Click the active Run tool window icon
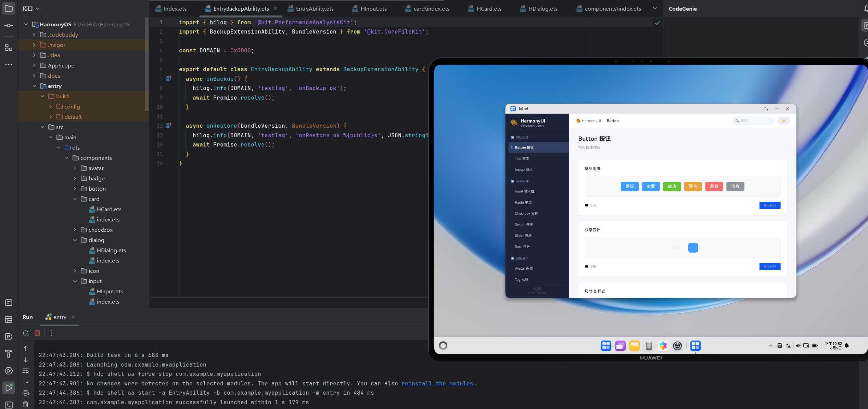The width and height of the screenshot is (868, 409). (9, 388)
